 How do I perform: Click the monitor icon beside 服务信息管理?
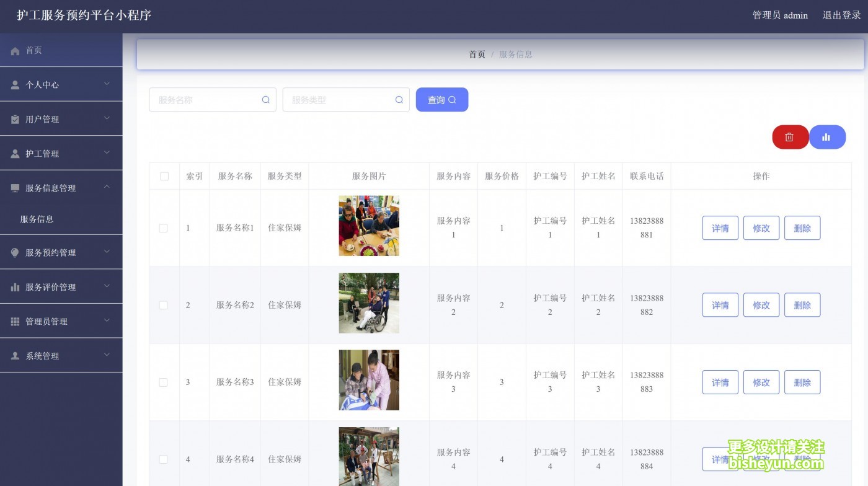click(x=15, y=188)
